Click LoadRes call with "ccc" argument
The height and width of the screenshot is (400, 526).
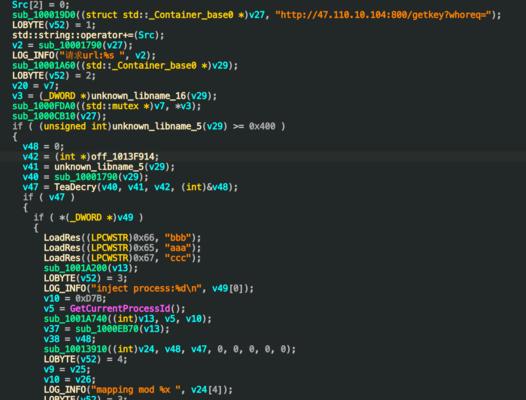(122, 258)
